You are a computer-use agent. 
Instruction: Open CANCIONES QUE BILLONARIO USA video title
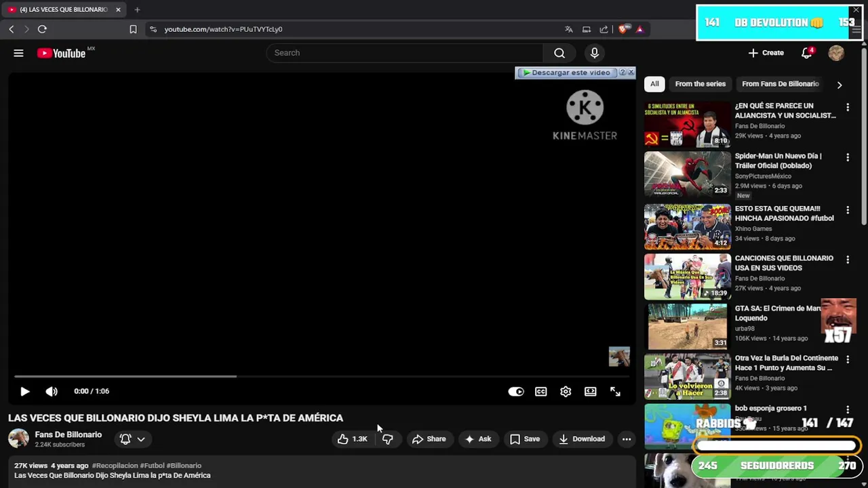[x=784, y=263]
